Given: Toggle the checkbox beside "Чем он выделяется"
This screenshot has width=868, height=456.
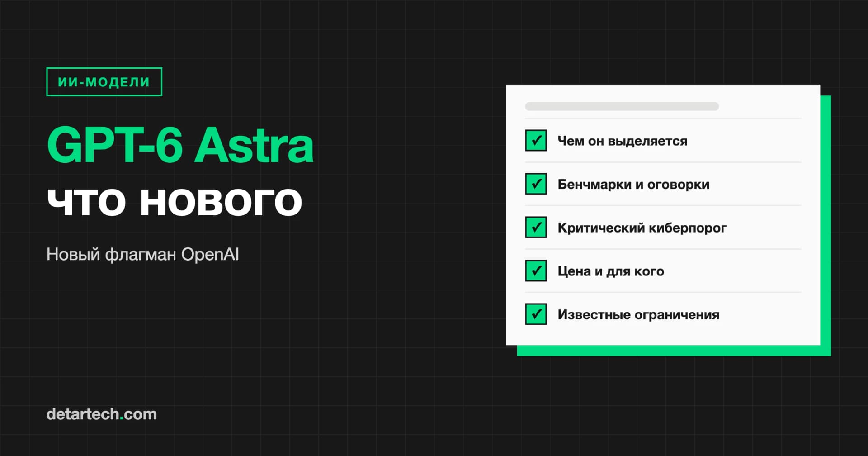Looking at the screenshot, I should [536, 140].
